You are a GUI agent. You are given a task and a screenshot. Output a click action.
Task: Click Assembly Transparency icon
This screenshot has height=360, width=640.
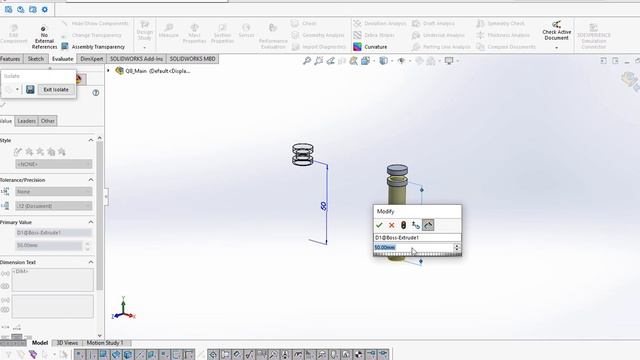coord(65,47)
